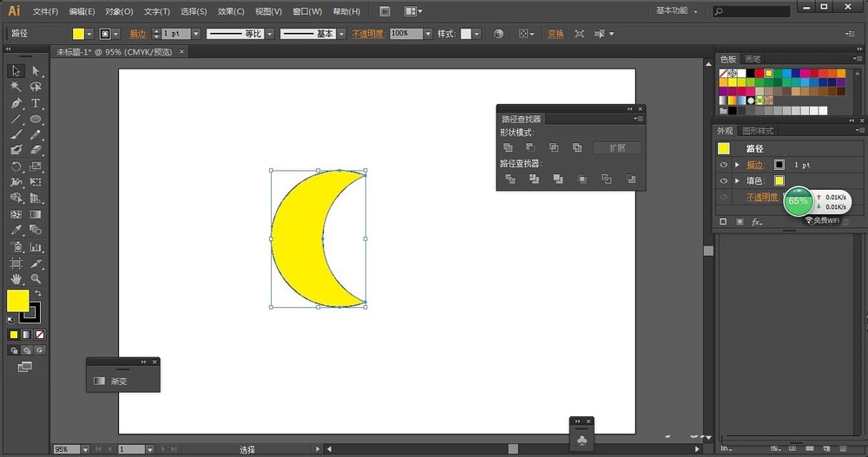Select the Lasso tool
This screenshot has height=457, width=868.
click(36, 87)
